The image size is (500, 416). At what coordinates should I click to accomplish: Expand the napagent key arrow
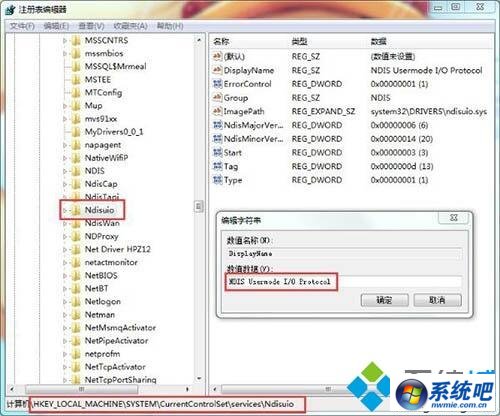(65, 145)
